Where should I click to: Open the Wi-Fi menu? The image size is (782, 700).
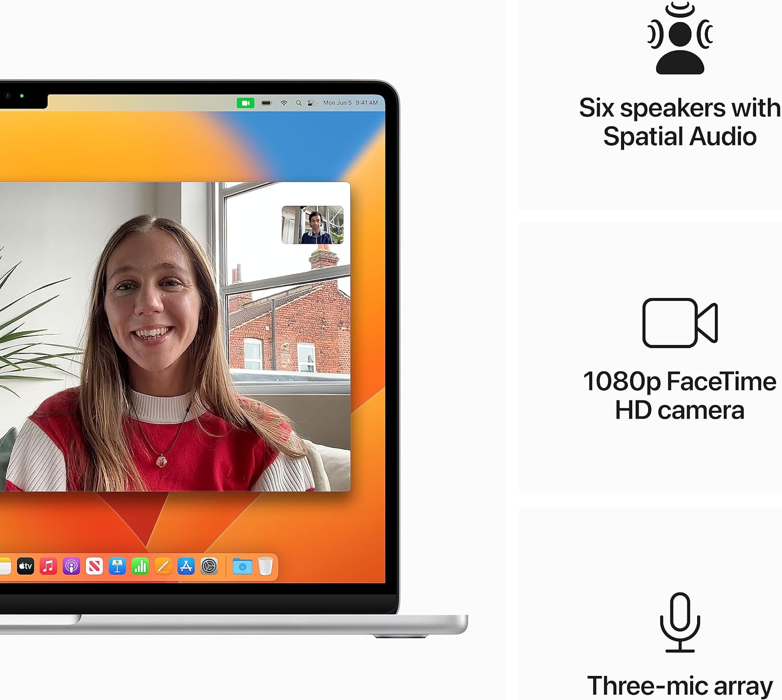284,103
